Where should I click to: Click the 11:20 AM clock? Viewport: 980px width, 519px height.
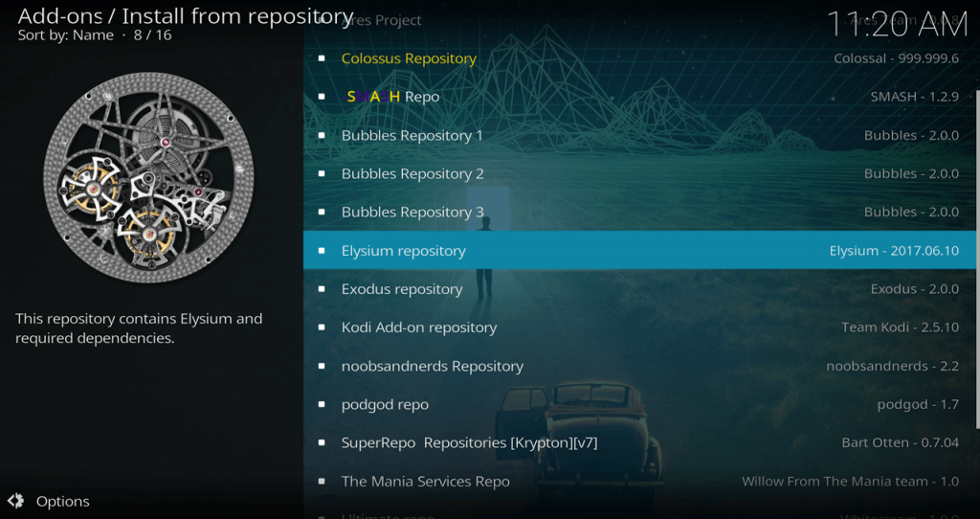tap(897, 24)
